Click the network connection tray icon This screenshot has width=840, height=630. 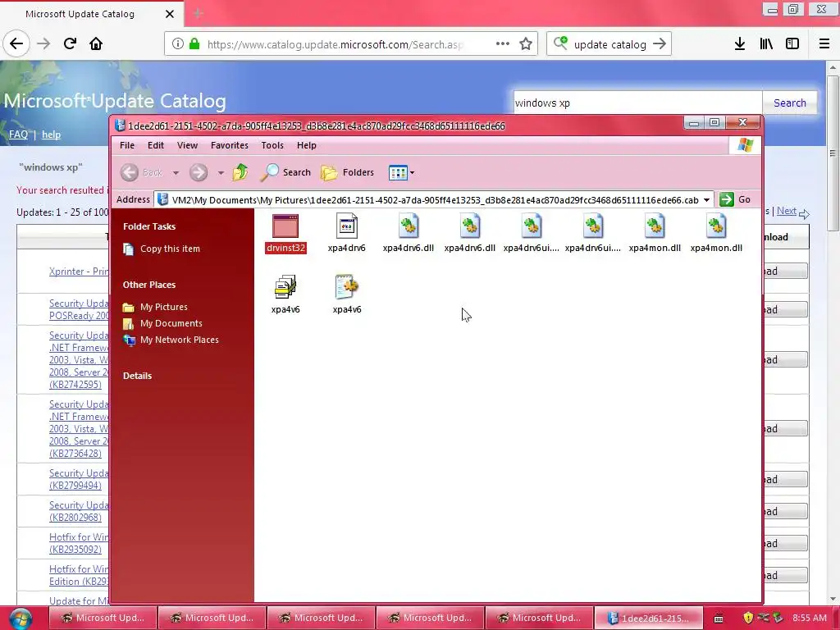pos(764,618)
